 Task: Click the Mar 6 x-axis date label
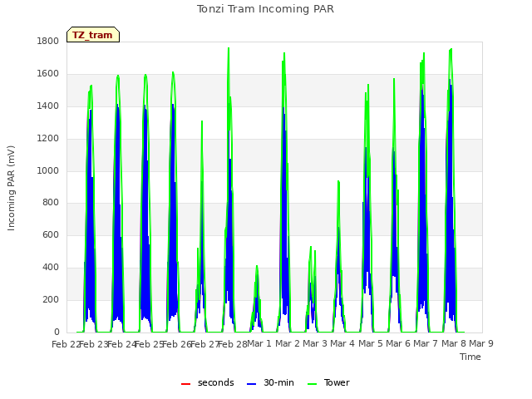tap(398, 343)
